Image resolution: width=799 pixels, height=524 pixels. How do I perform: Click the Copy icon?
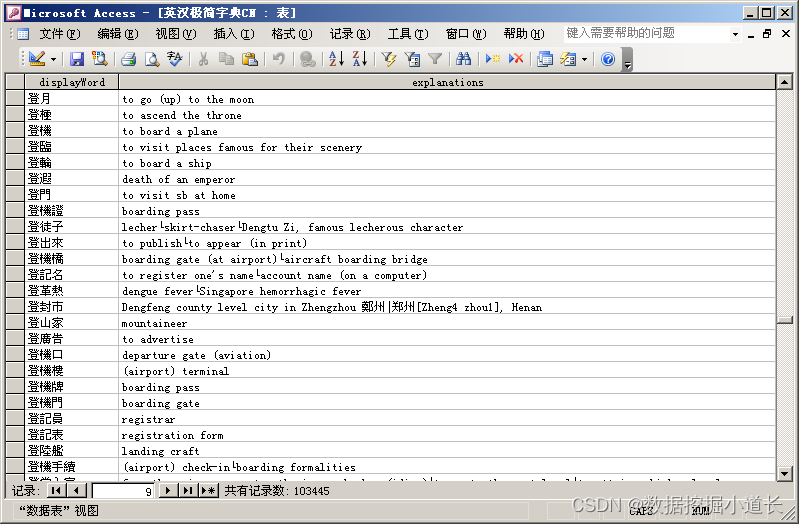coord(226,59)
